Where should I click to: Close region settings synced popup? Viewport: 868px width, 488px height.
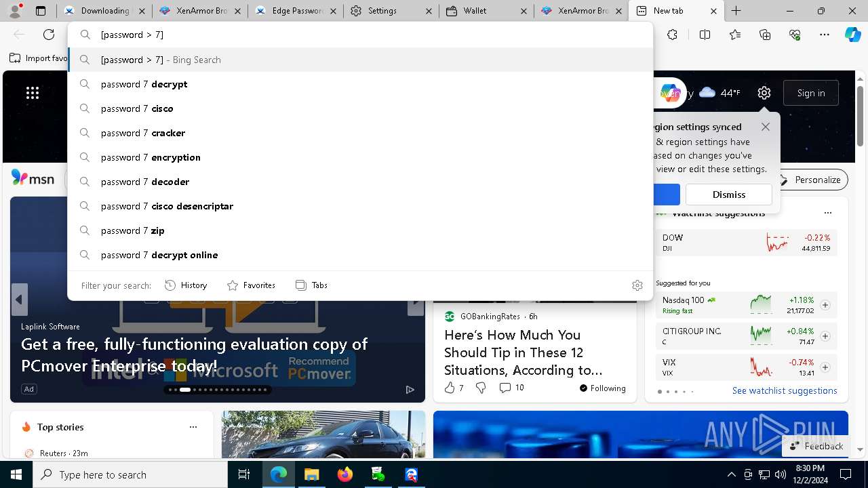tap(766, 127)
